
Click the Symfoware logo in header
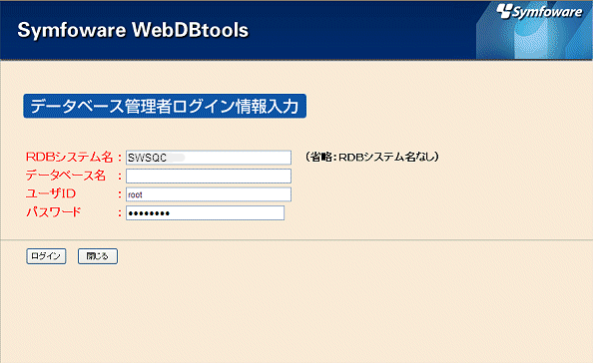tap(540, 12)
